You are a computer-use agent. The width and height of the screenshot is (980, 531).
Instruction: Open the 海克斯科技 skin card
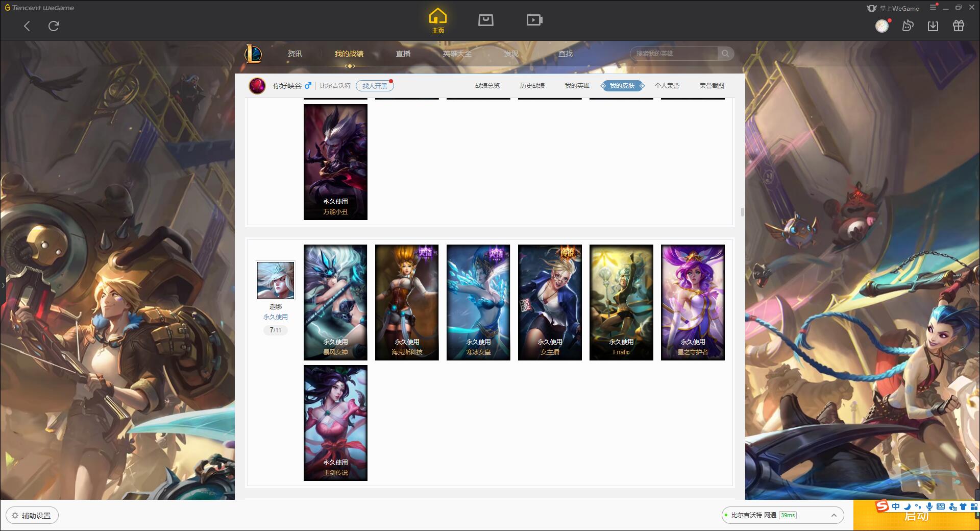coord(407,302)
